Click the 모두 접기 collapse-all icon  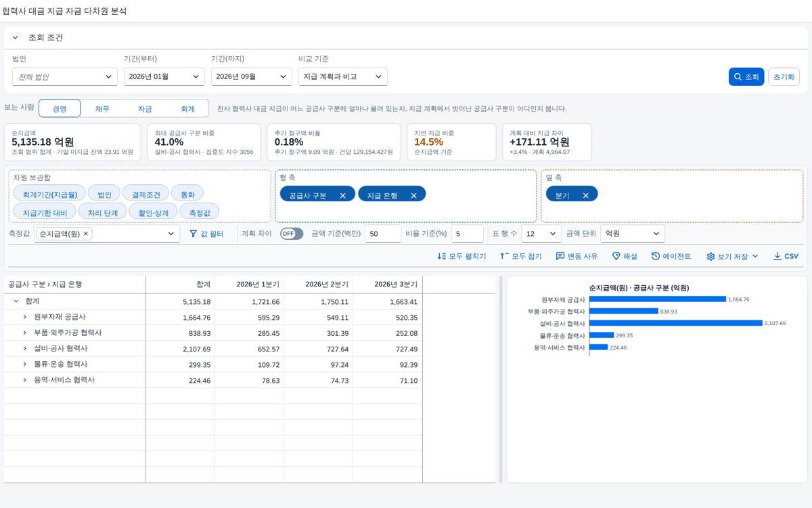pyautogui.click(x=504, y=256)
